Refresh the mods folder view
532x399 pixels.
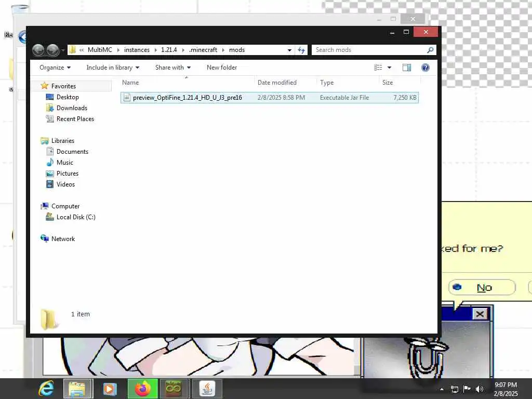pyautogui.click(x=301, y=50)
